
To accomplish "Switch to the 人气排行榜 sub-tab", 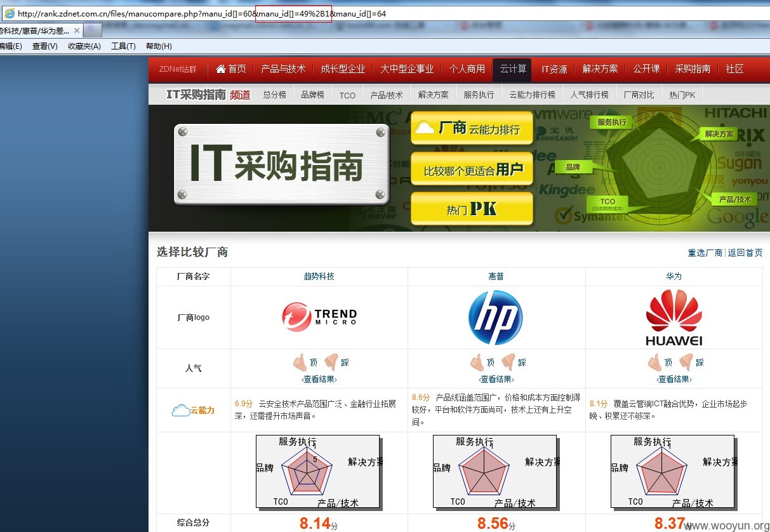I will 589,95.
